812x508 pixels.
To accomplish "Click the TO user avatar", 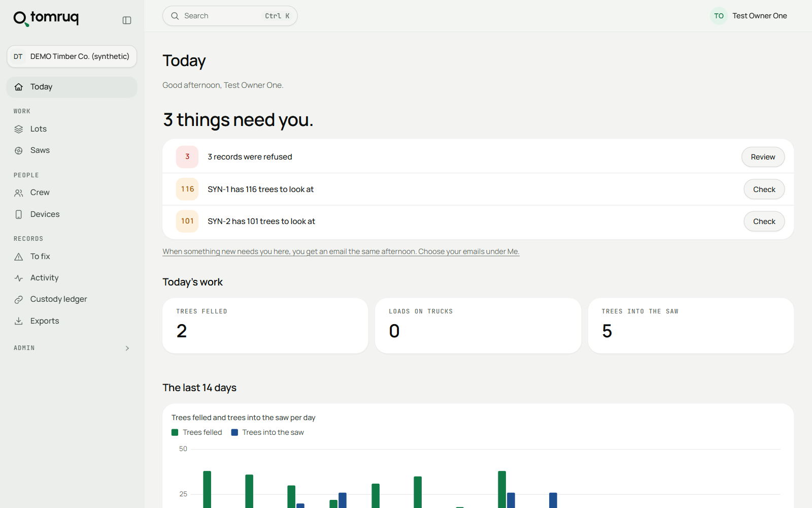I will click(719, 16).
